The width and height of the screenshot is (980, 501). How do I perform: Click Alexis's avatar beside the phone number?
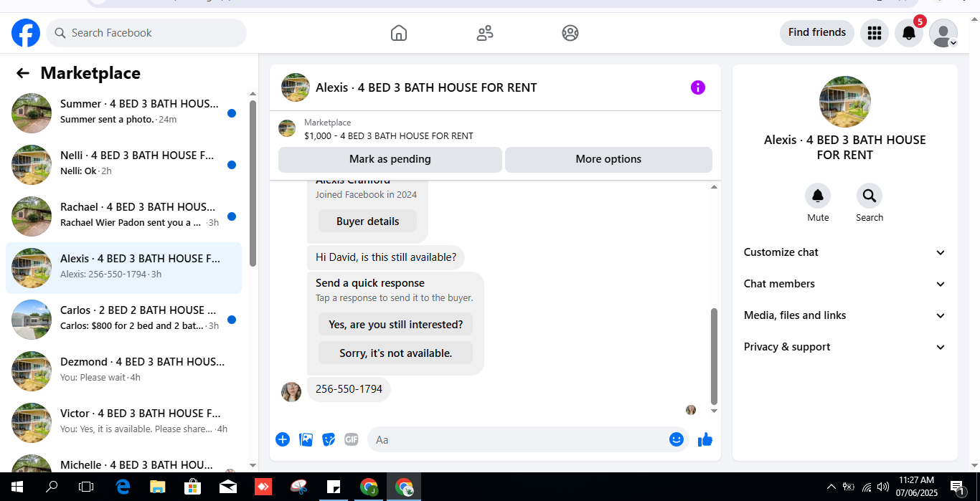click(291, 391)
